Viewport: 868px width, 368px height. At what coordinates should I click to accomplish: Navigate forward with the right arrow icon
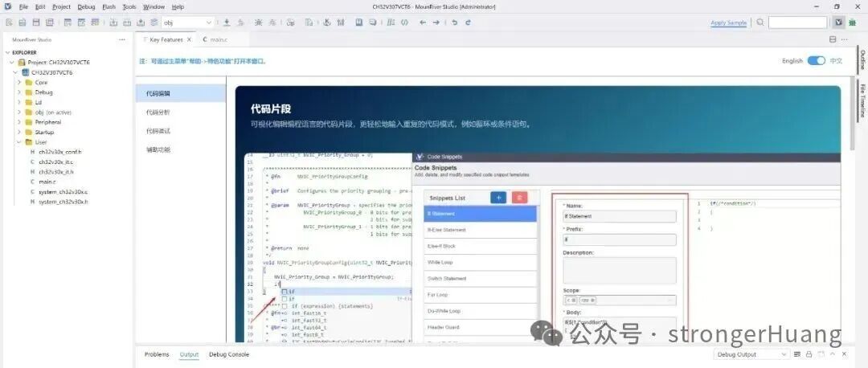[x=436, y=22]
